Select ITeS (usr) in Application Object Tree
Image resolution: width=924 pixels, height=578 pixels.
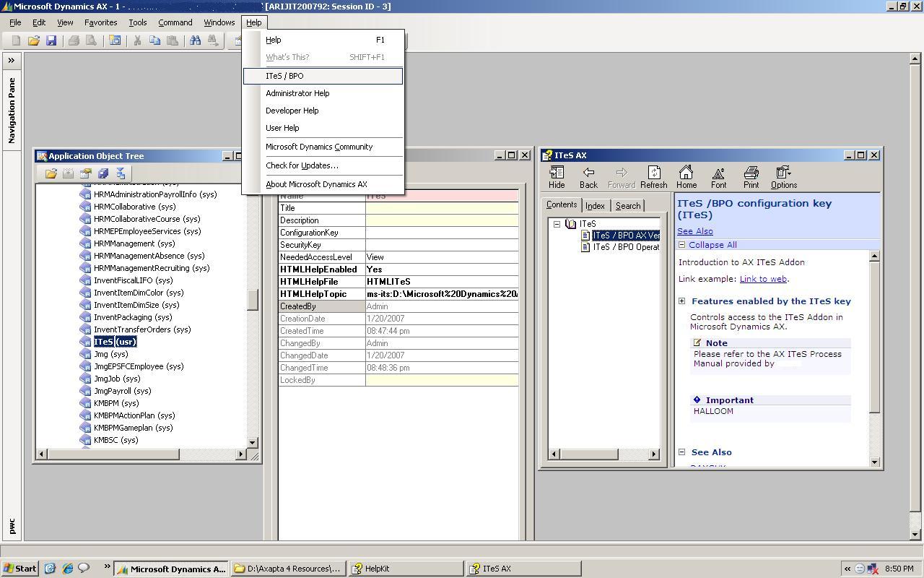115,342
